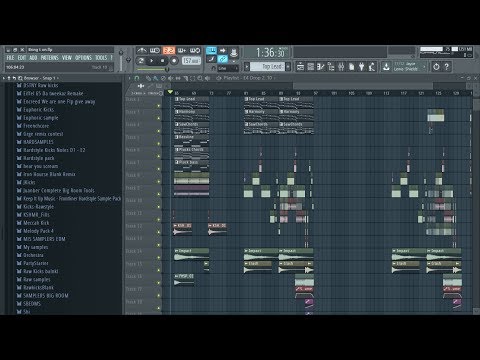Click the 157 tempo display
480x360 pixels.
tap(191, 61)
